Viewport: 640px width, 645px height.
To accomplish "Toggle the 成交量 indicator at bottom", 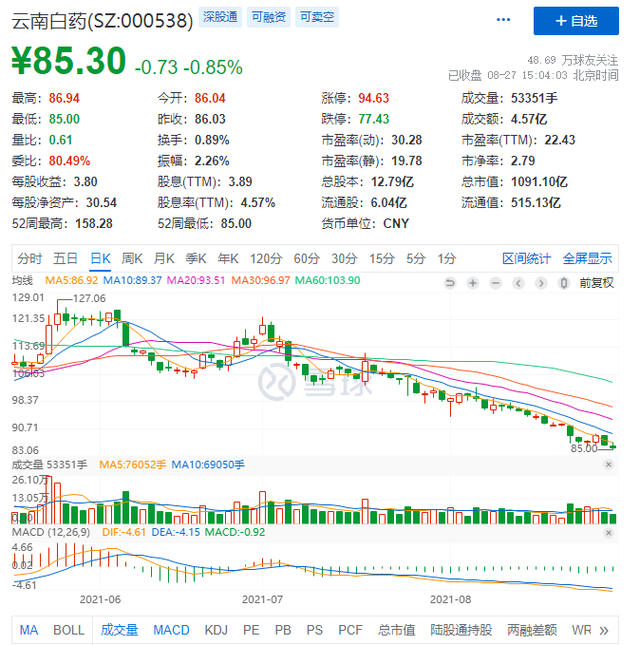I will [x=119, y=630].
